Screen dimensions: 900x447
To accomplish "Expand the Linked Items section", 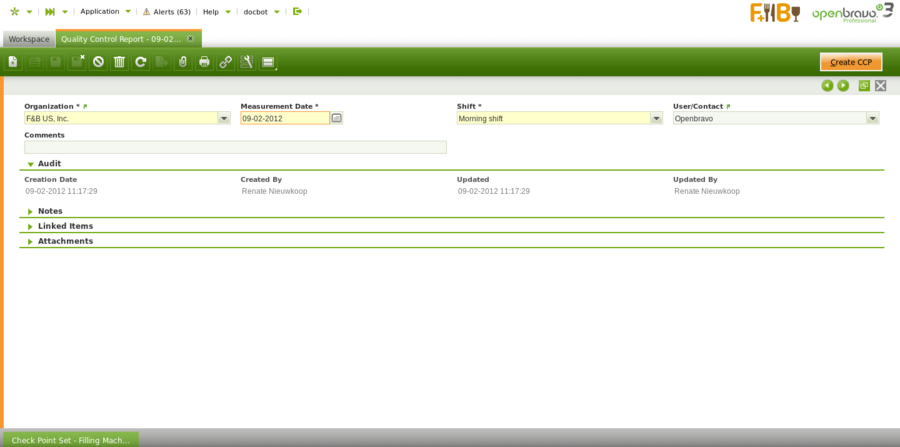I will [x=65, y=226].
